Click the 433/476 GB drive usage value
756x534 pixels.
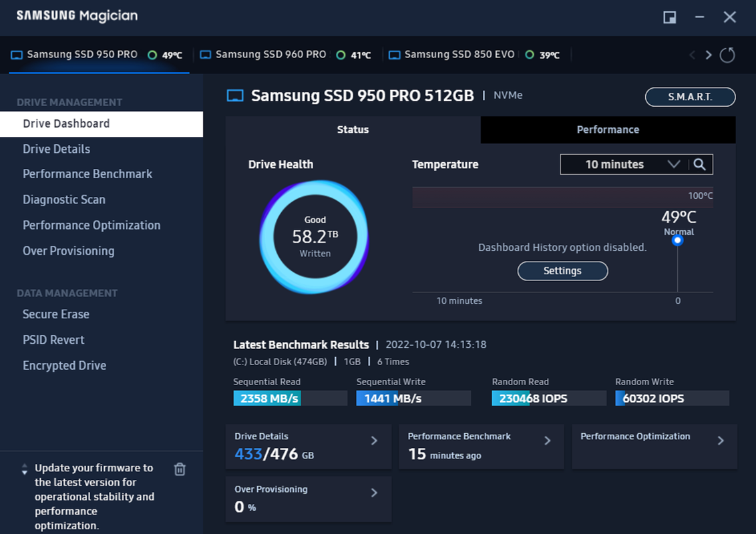pyautogui.click(x=274, y=454)
